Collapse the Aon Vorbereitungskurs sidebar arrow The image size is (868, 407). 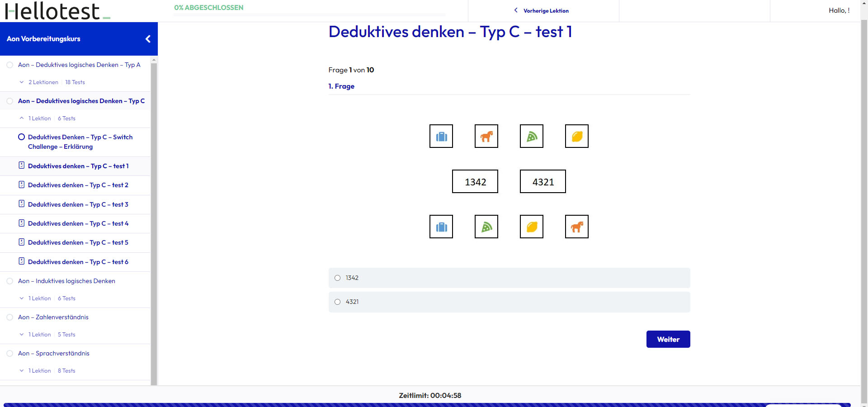(x=148, y=39)
